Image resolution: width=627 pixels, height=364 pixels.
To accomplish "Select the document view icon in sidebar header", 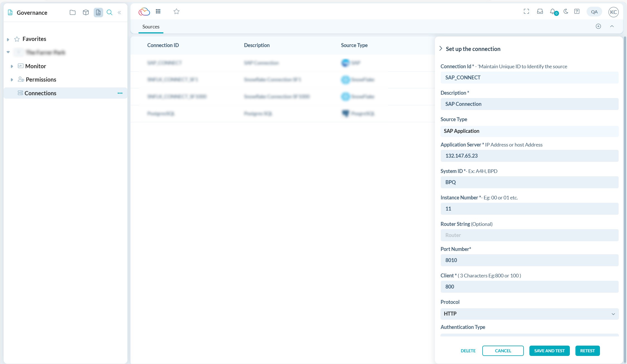I will coord(98,13).
